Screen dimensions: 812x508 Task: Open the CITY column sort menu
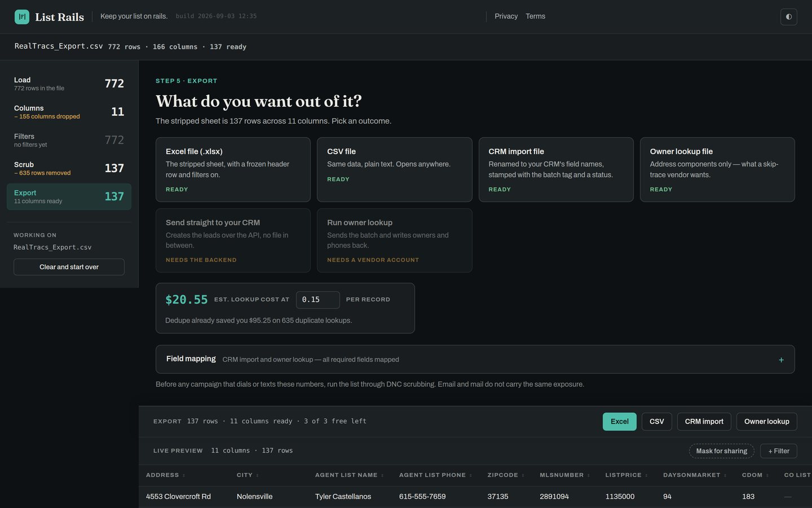pyautogui.click(x=258, y=475)
